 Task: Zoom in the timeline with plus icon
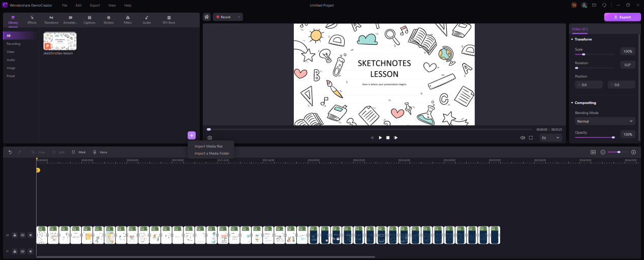pyautogui.click(x=633, y=152)
